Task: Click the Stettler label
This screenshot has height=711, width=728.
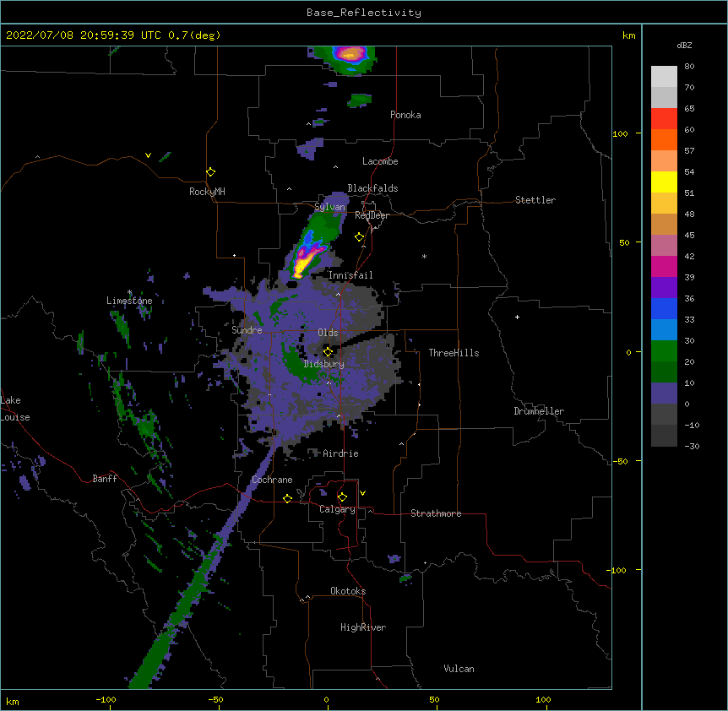Action: click(x=535, y=200)
